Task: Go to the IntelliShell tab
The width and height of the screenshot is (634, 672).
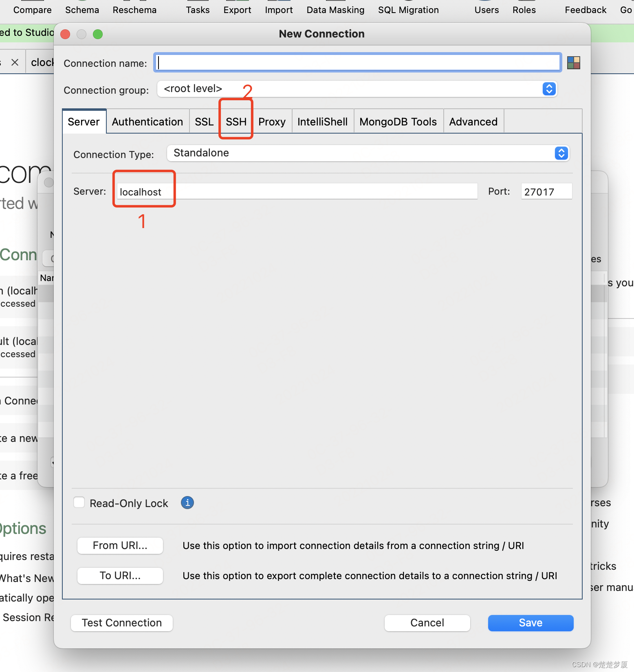Action: [x=323, y=122]
